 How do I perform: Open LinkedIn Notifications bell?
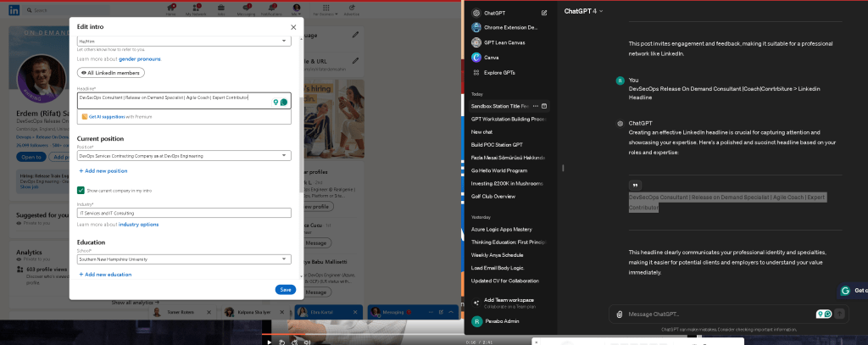click(x=271, y=9)
